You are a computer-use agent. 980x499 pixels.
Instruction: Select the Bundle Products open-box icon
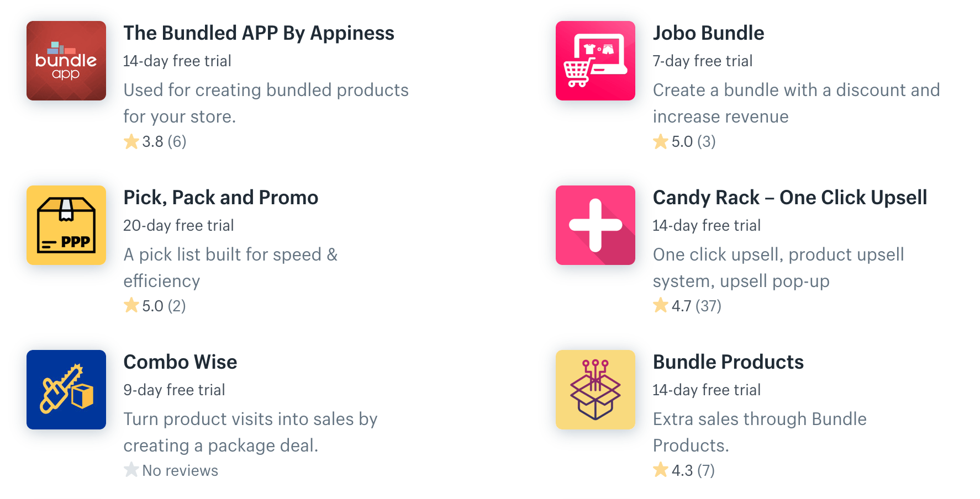[x=595, y=389]
